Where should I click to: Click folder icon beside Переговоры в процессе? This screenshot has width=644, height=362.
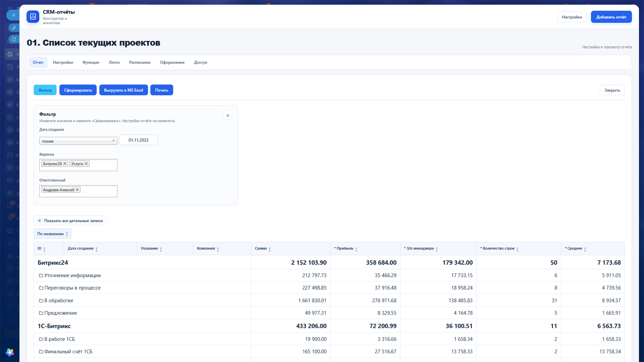click(41, 288)
